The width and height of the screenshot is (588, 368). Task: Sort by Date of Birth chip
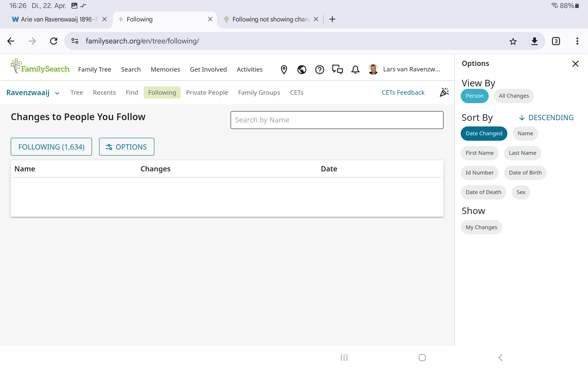click(x=525, y=173)
